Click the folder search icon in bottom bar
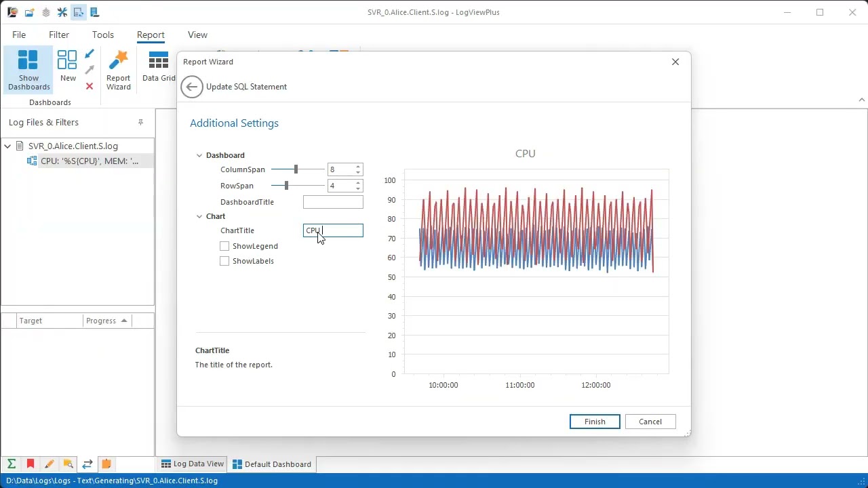The height and width of the screenshot is (488, 868). [x=68, y=464]
